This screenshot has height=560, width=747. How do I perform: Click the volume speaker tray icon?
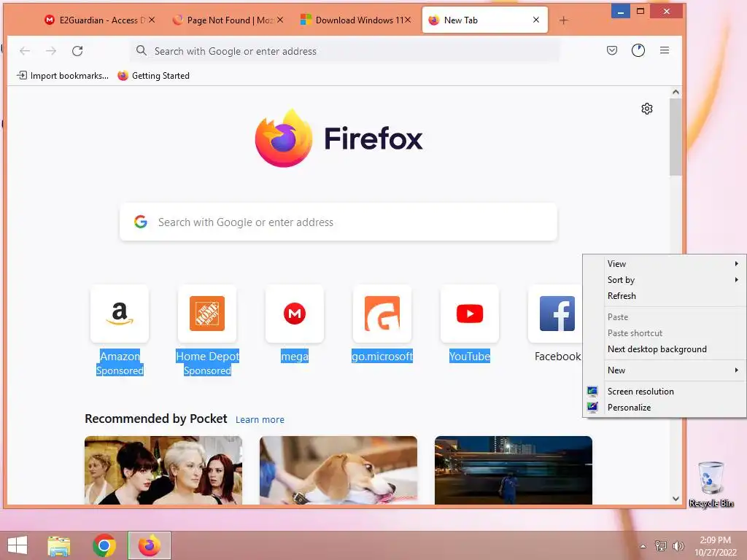678,545
